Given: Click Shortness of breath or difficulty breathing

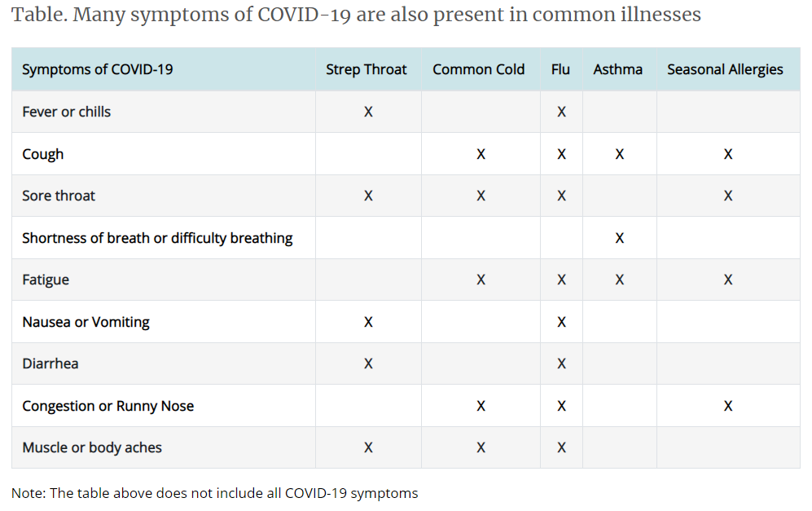Looking at the screenshot, I should click(x=157, y=238).
